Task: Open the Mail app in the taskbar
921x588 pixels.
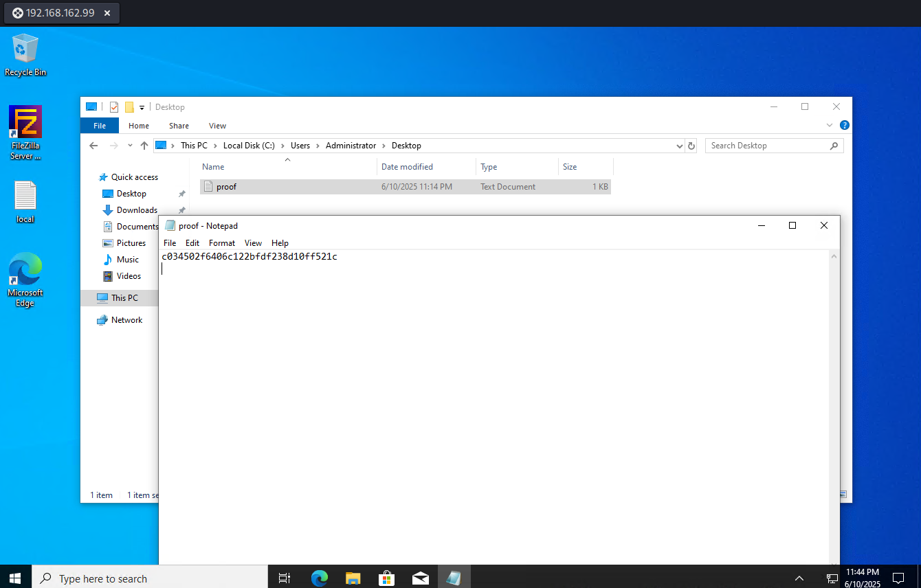Action: point(421,578)
